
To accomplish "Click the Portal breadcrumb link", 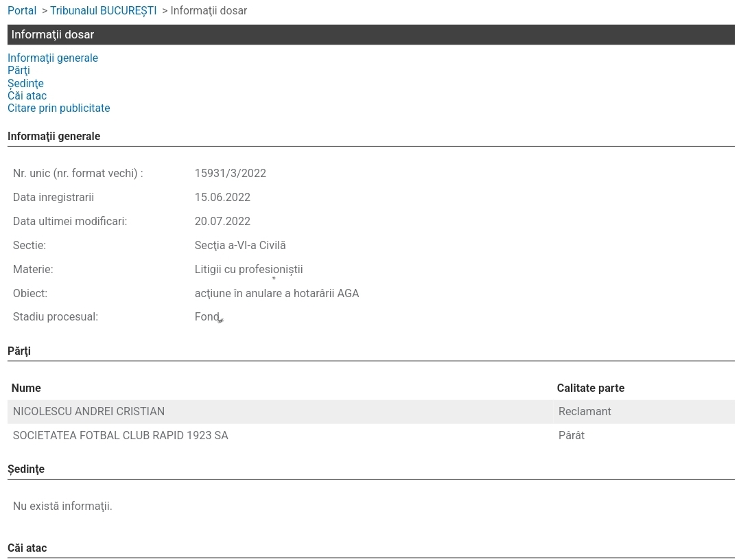I will click(x=22, y=11).
